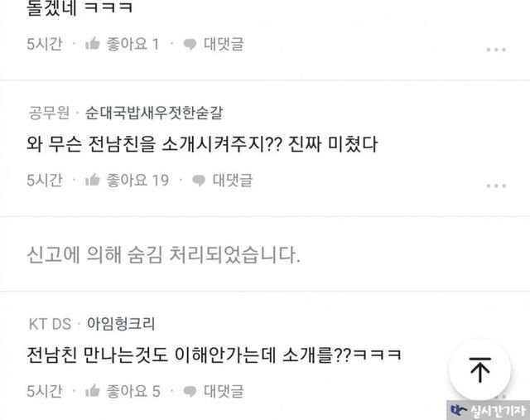530x420 pixels.
Task: Click speech bubble icon under 아임형크리 comment
Action: tap(190, 392)
